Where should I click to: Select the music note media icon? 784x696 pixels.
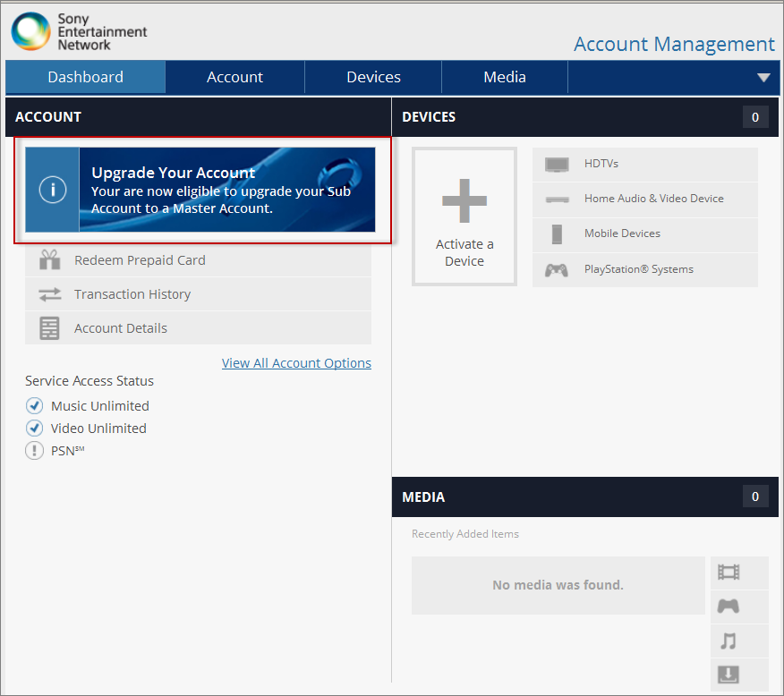[x=729, y=641]
